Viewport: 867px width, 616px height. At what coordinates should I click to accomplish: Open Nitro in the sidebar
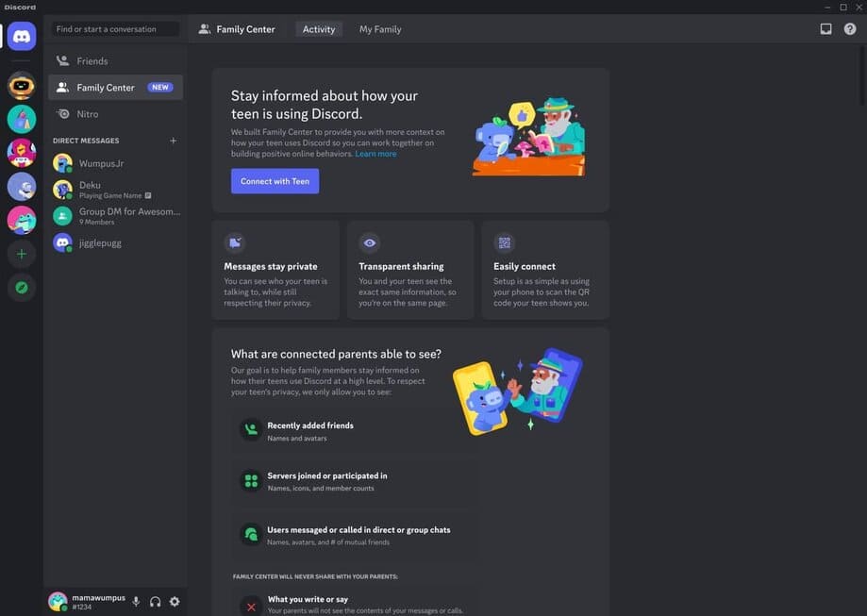(88, 114)
